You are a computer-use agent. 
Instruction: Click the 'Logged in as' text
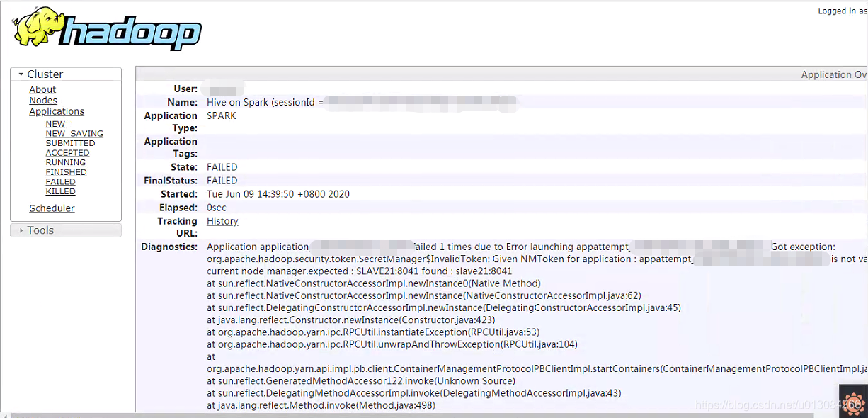point(843,11)
